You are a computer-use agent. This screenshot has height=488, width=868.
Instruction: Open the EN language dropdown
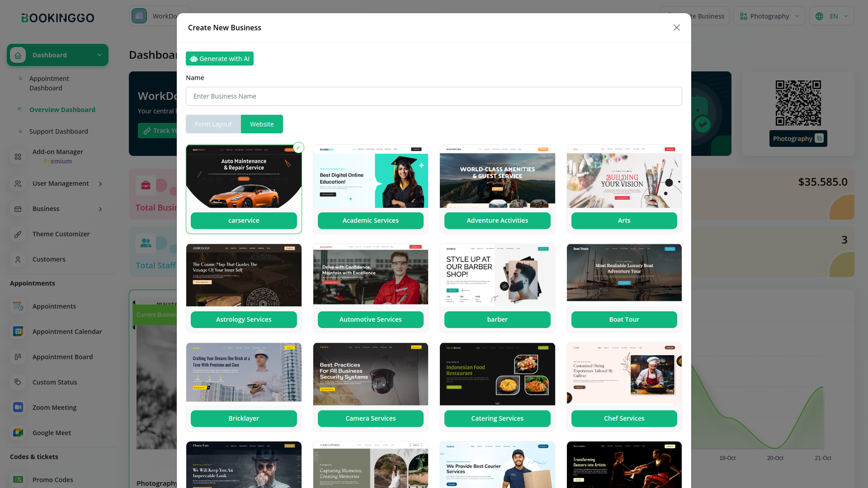point(831,16)
